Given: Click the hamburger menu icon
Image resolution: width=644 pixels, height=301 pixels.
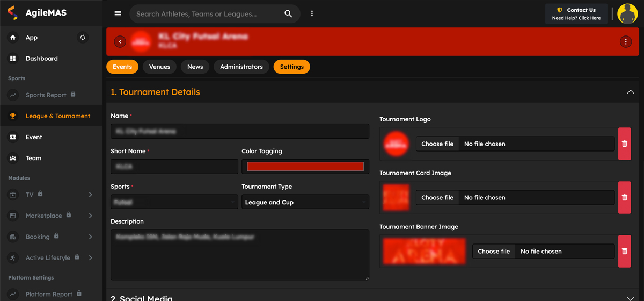Looking at the screenshot, I should click(118, 14).
